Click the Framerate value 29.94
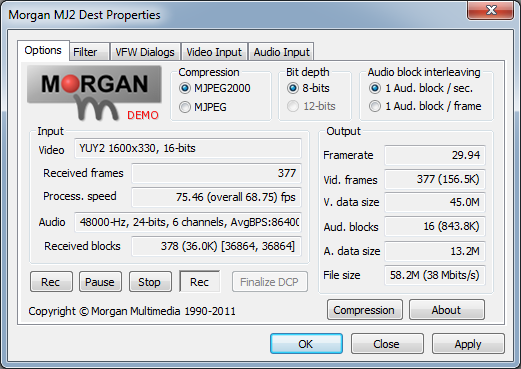521x369 pixels. tap(435, 155)
